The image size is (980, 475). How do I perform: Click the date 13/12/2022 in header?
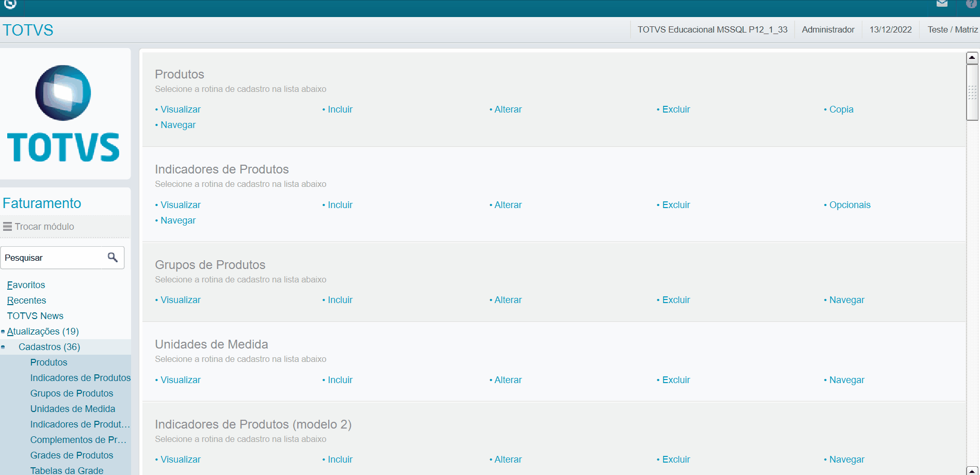click(x=891, y=29)
